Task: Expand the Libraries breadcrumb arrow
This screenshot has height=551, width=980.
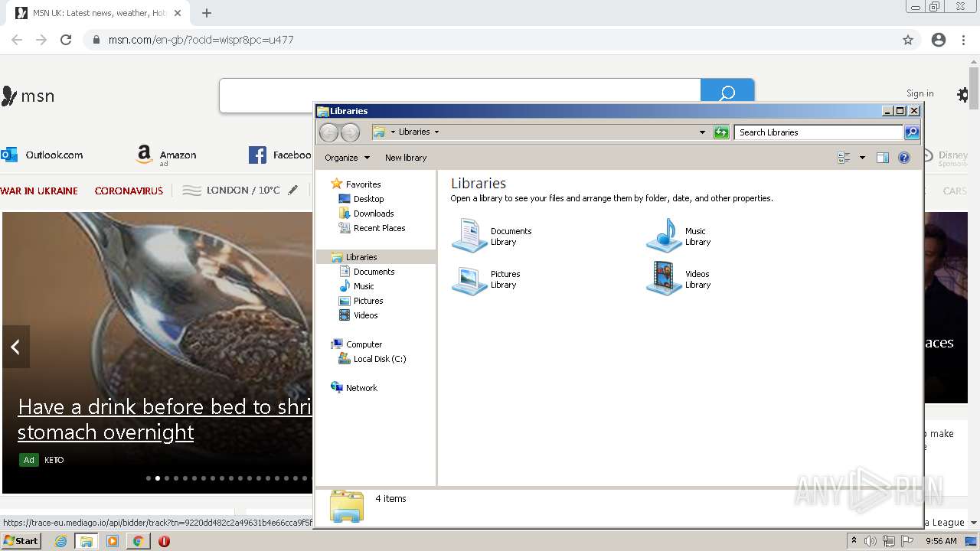Action: (x=436, y=132)
